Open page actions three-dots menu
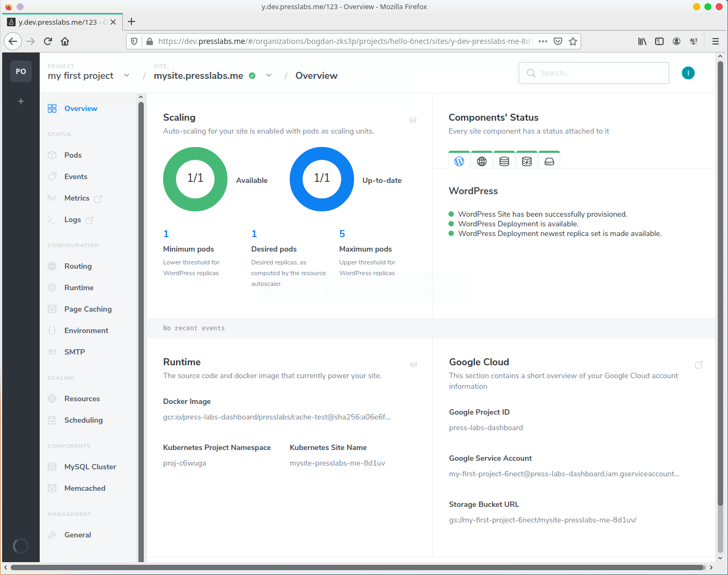Image resolution: width=728 pixels, height=575 pixels. (x=543, y=41)
